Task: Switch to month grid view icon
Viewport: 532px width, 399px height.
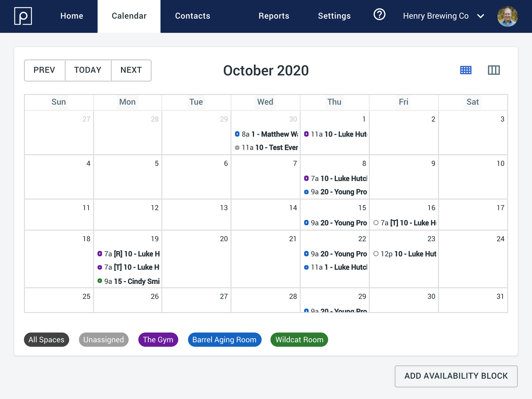Action: coord(466,70)
